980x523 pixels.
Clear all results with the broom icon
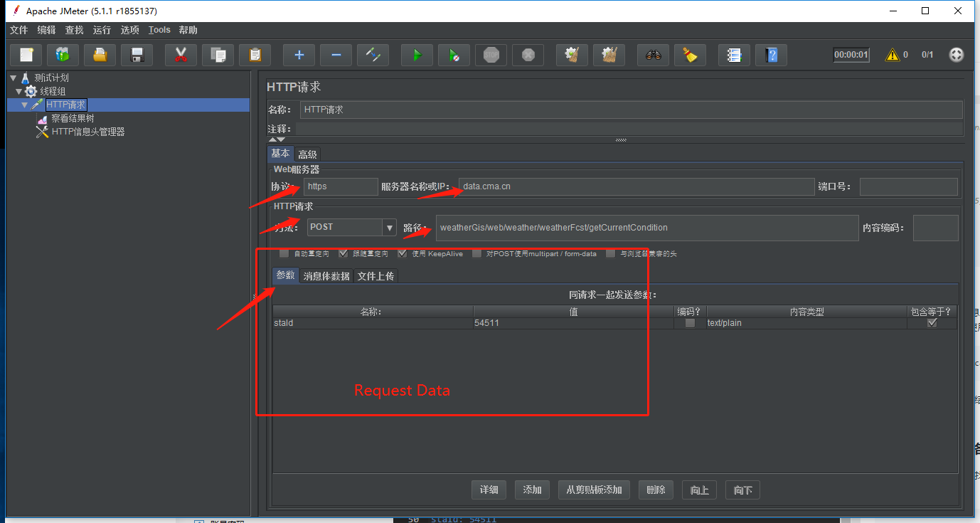pos(690,55)
